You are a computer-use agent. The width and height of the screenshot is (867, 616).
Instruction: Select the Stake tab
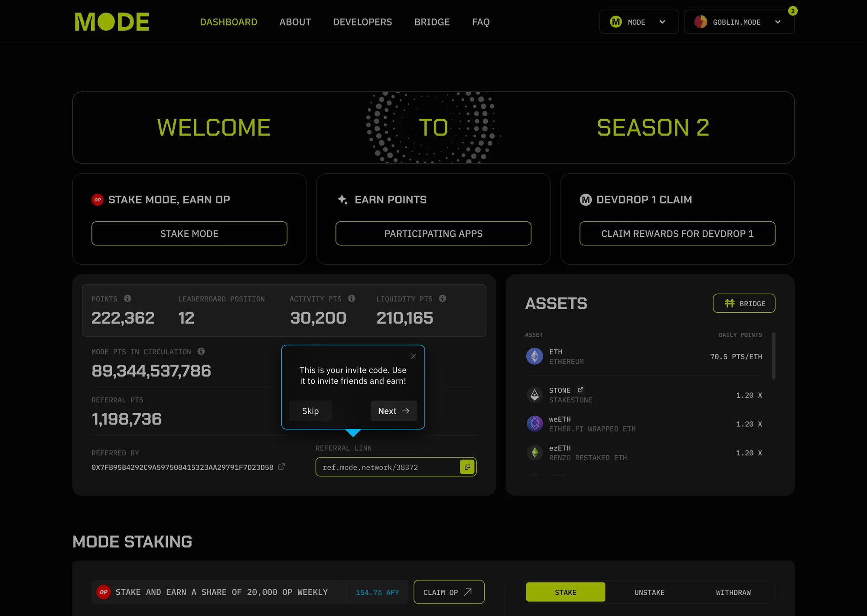565,592
